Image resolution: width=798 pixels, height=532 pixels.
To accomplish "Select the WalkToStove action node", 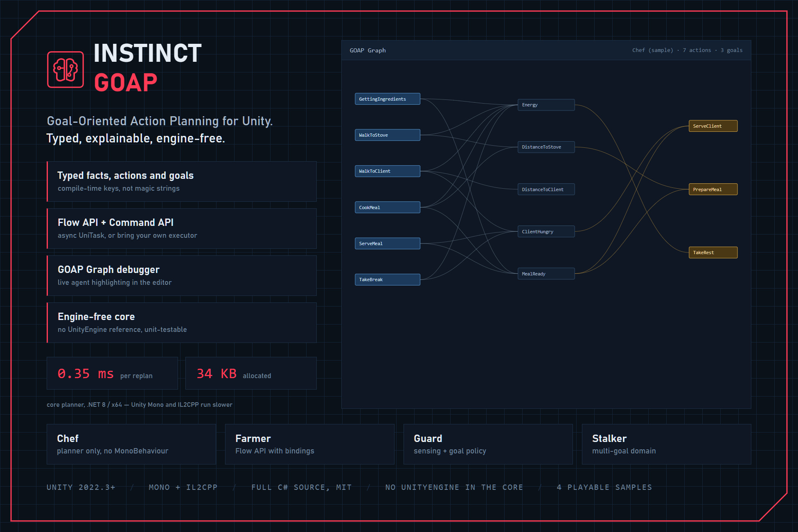I will (387, 135).
